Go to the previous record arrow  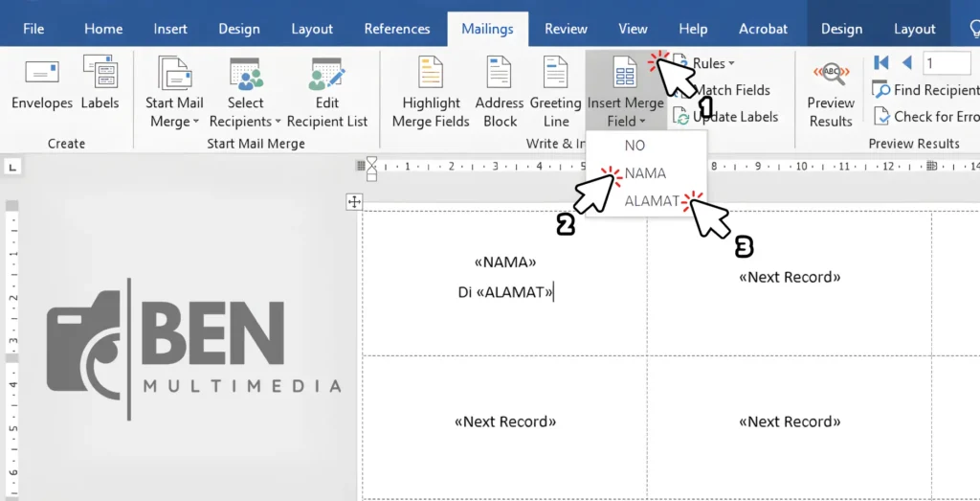[x=906, y=63]
